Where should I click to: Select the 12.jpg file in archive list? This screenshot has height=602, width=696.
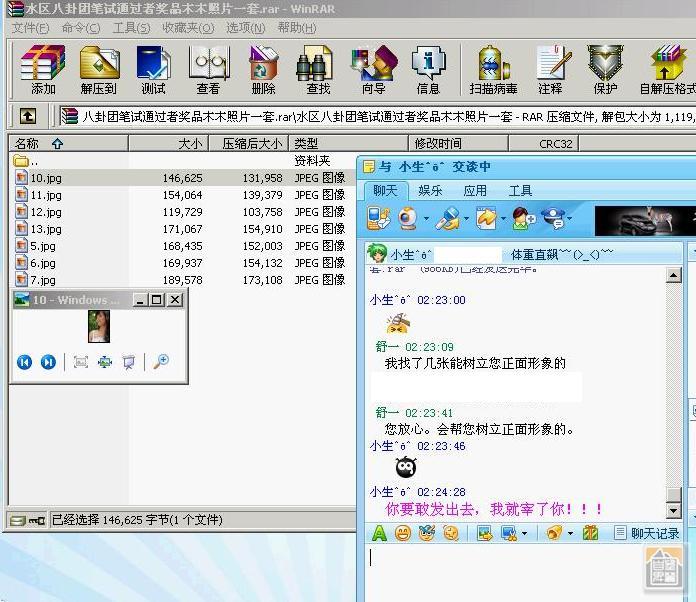(45, 212)
